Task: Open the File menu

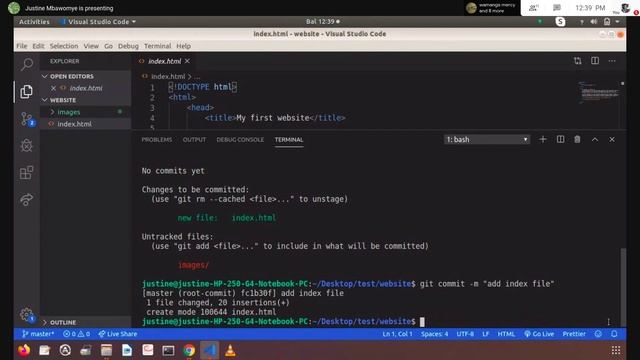Action: (x=22, y=46)
